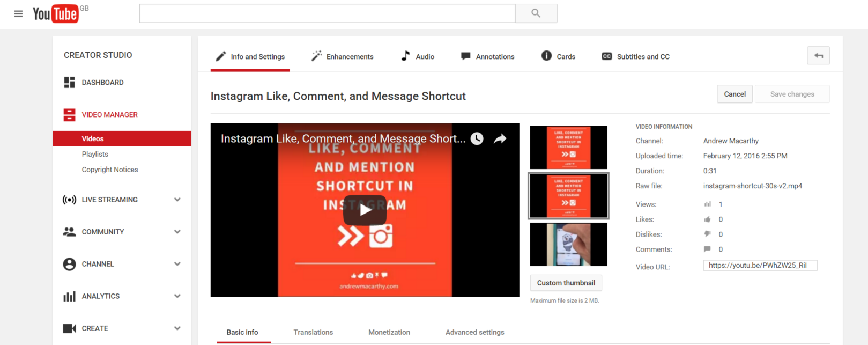Click the Video URL field
Viewport: 868px width, 345px height.
pos(760,265)
